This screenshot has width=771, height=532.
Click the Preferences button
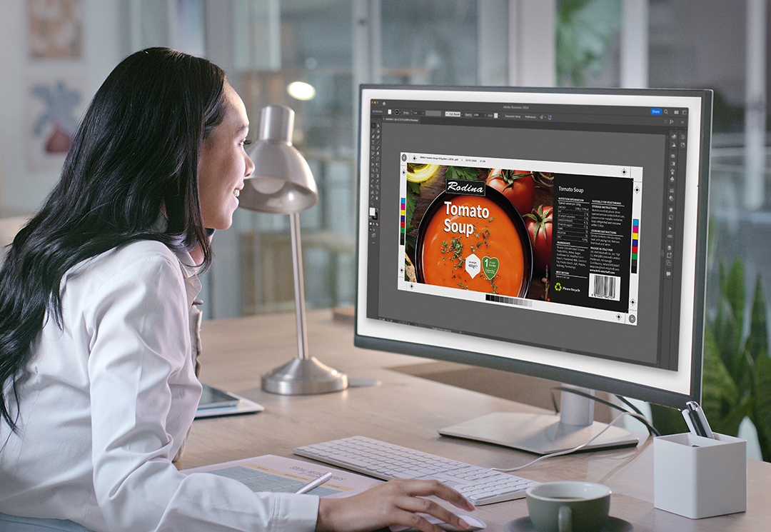point(530,116)
